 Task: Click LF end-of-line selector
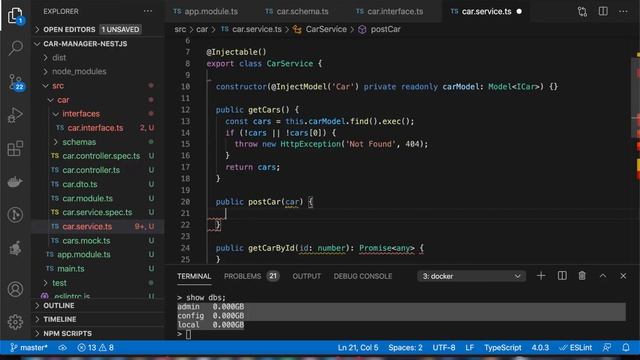(469, 348)
